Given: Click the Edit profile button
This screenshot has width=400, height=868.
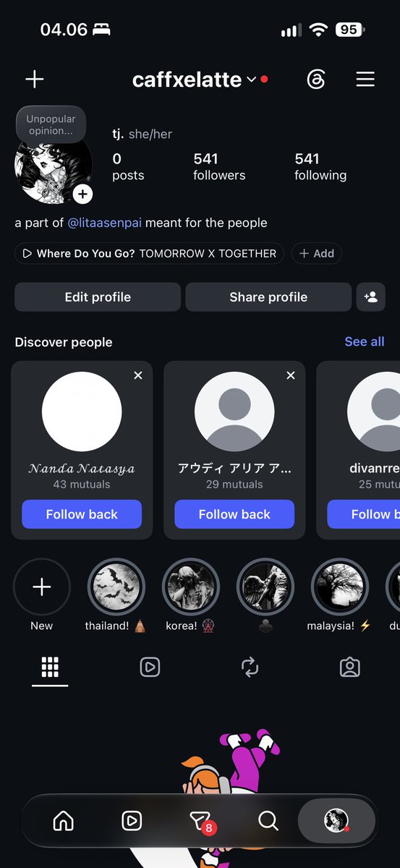Looking at the screenshot, I should tap(98, 297).
